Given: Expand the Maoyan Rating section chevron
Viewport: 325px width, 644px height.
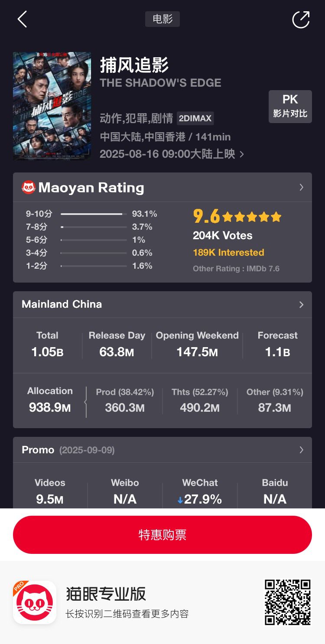Looking at the screenshot, I should (301, 187).
